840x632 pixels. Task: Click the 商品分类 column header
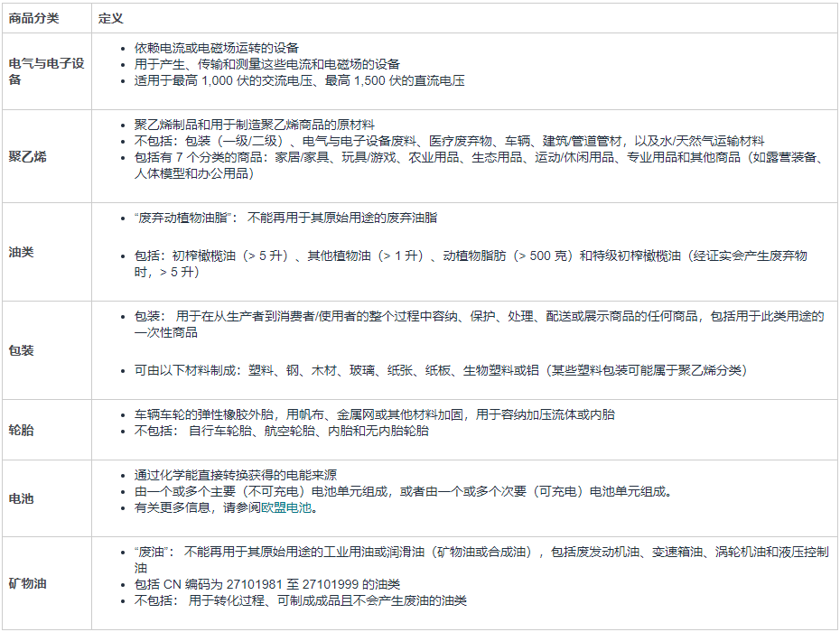click(33, 18)
